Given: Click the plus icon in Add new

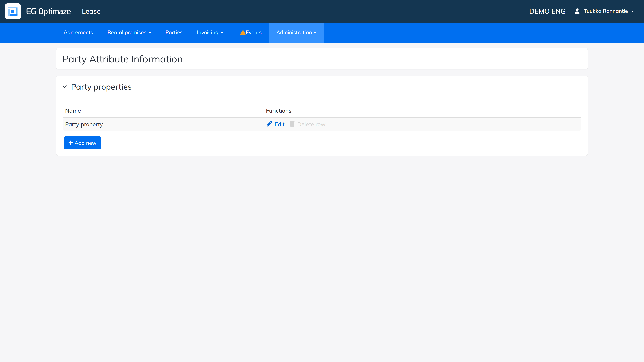Looking at the screenshot, I should (70, 143).
